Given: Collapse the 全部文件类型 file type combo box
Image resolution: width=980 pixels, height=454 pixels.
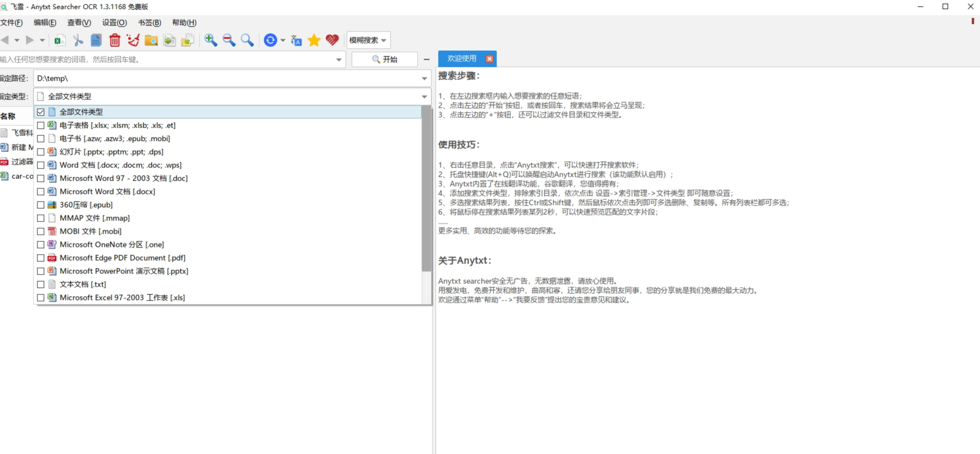Looking at the screenshot, I should tap(424, 97).
